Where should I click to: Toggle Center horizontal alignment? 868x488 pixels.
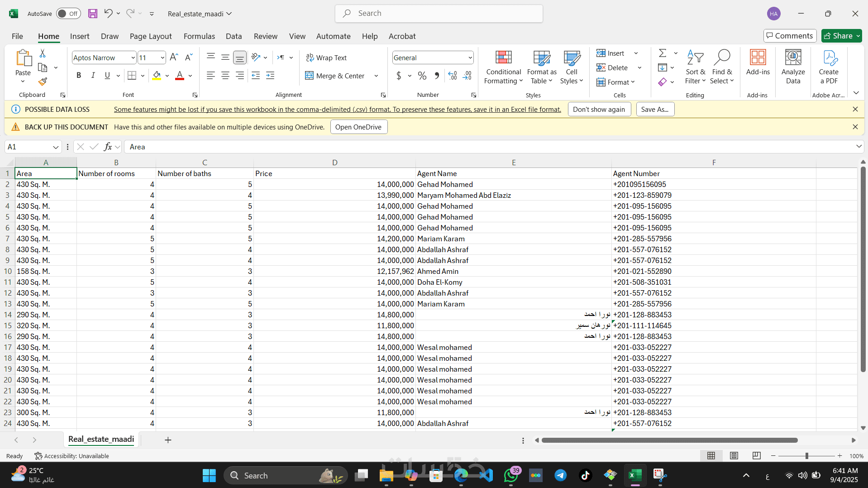pyautogui.click(x=225, y=76)
